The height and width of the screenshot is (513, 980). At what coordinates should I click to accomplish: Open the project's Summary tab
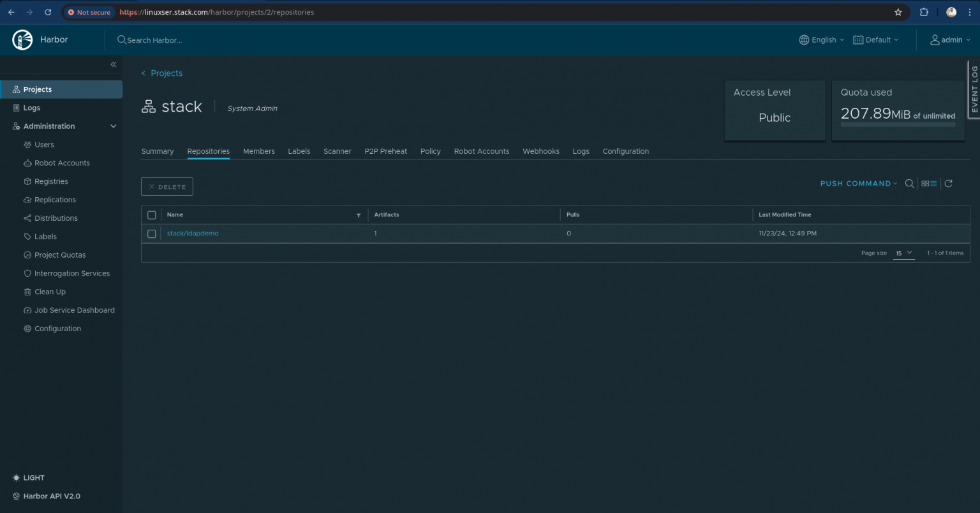[157, 151]
